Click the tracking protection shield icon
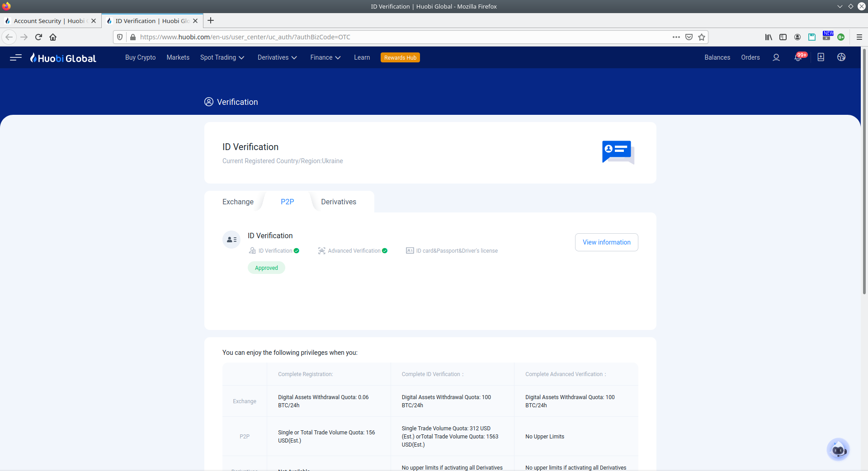 [120, 37]
